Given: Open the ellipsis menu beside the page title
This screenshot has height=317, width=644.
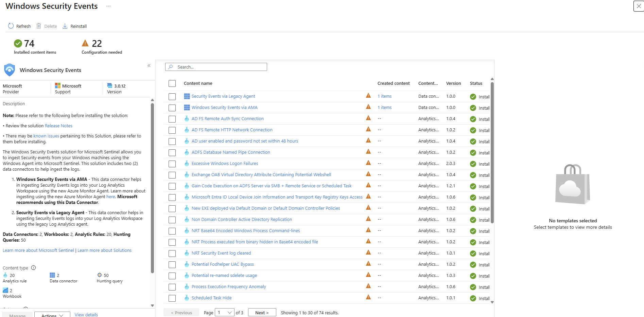Looking at the screenshot, I should pos(108,6).
